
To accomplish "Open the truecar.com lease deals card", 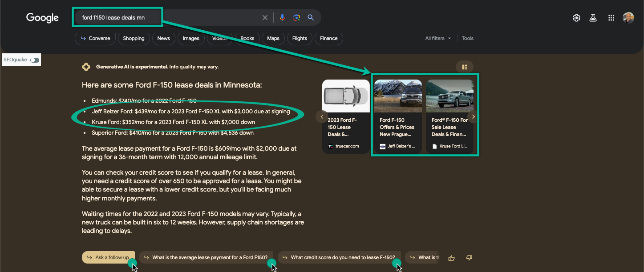I will pyautogui.click(x=346, y=116).
